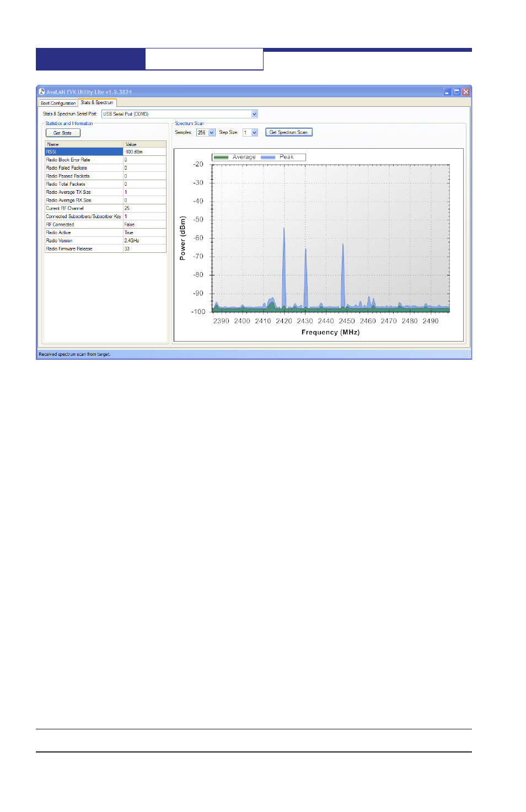Select the Radio Passed Packets row
Screen dimensions: 526x812
105,176
